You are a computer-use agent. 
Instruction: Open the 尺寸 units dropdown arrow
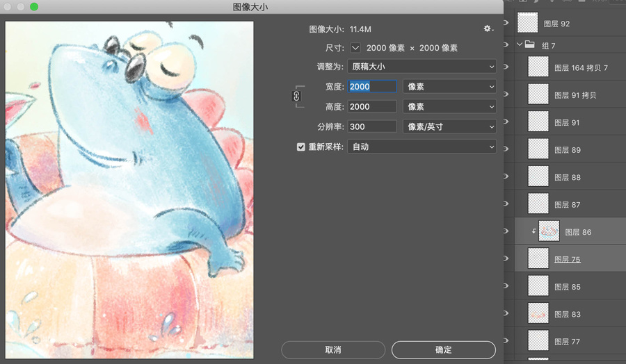(355, 48)
